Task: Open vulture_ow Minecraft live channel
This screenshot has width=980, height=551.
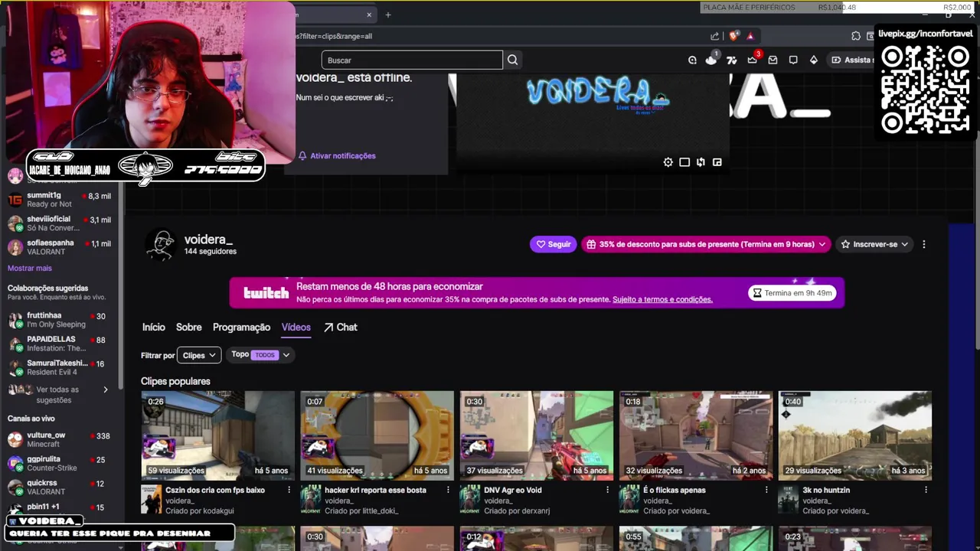Action: pos(60,439)
